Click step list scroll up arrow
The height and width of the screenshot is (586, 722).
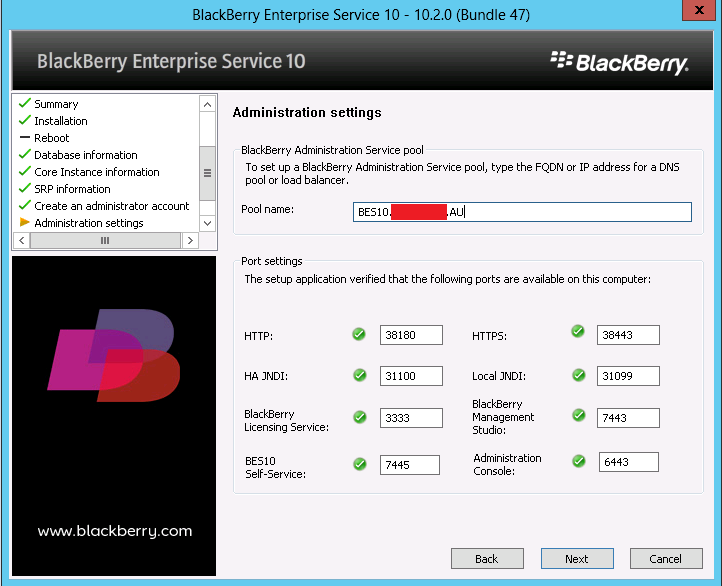point(208,104)
